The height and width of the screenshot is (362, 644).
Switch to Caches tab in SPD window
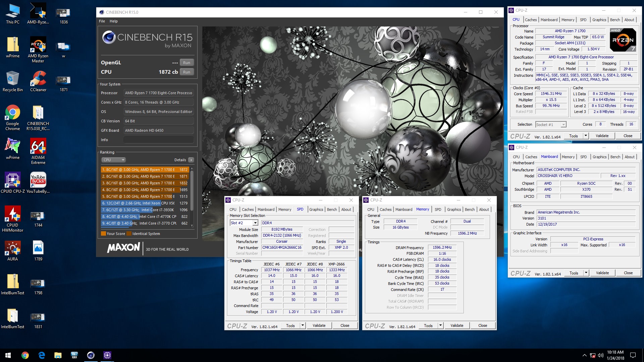(x=248, y=209)
